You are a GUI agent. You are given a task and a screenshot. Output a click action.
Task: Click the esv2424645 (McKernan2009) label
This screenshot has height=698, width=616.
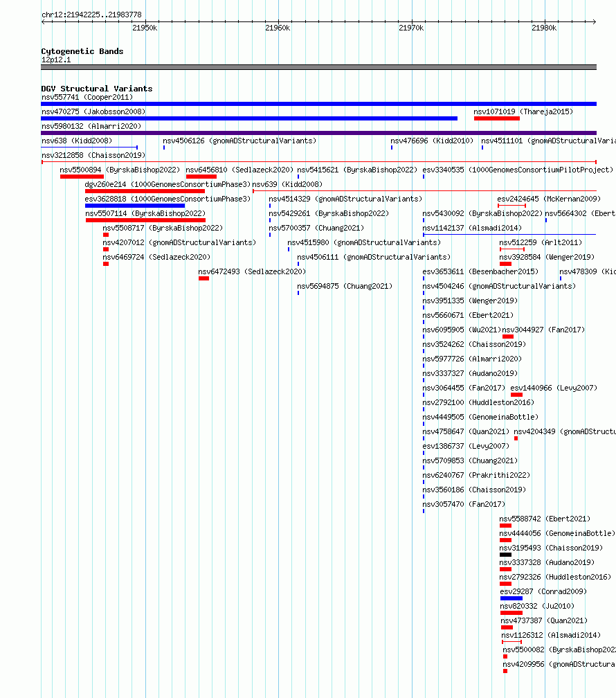[x=550, y=199]
